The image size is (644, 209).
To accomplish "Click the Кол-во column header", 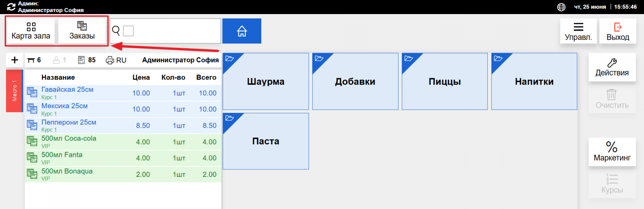I will pyautogui.click(x=173, y=77).
